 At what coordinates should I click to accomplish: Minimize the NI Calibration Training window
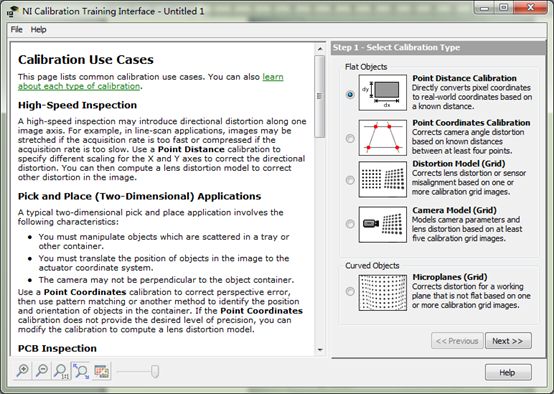pos(484,8)
